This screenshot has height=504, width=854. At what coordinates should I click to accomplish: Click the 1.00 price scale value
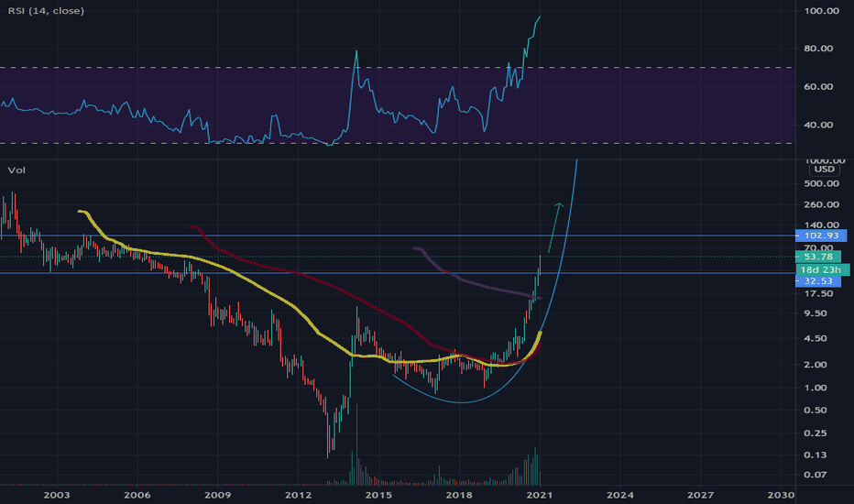pos(816,388)
